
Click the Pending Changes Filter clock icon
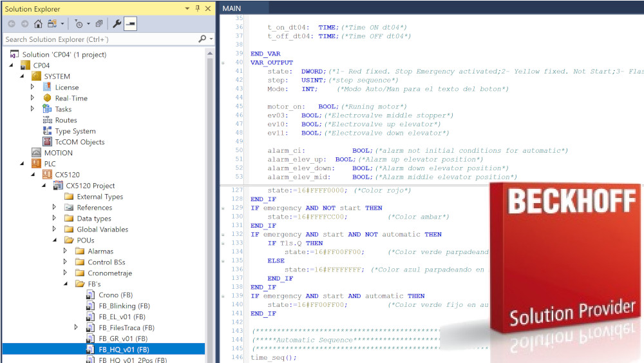tap(78, 24)
